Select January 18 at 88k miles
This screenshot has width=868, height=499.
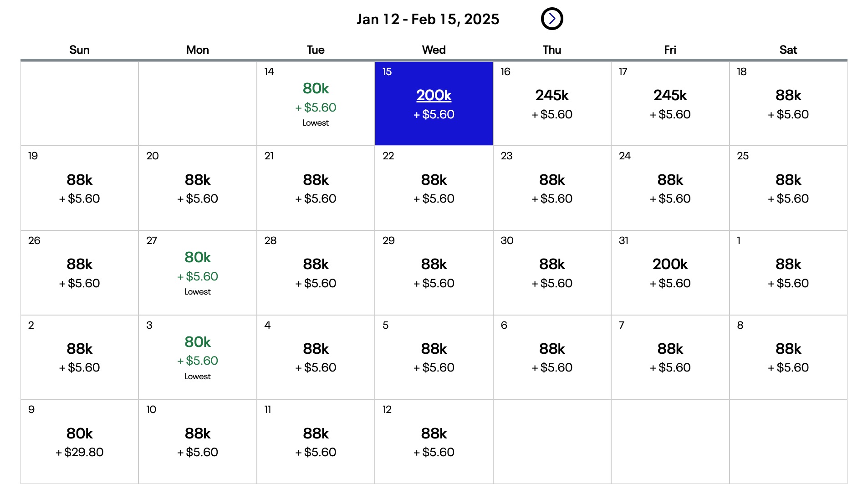(x=788, y=103)
